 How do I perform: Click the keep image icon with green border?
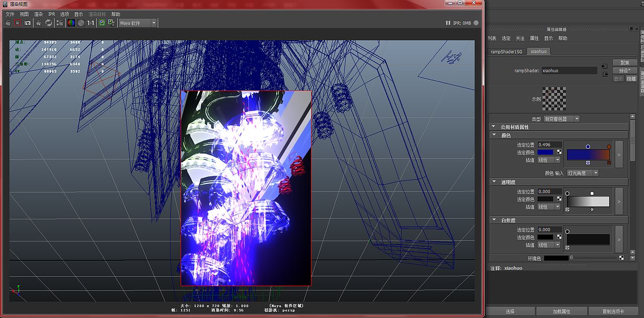[102, 23]
